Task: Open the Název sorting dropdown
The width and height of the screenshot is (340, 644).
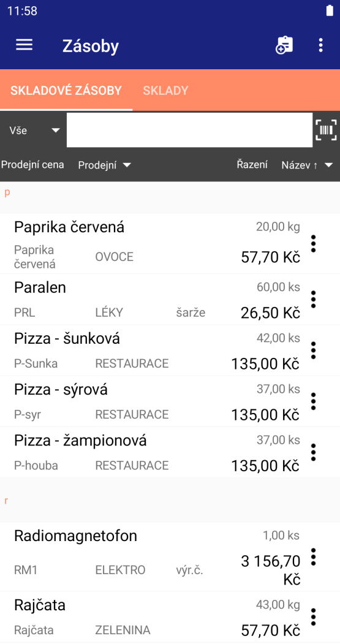Action: (307, 165)
